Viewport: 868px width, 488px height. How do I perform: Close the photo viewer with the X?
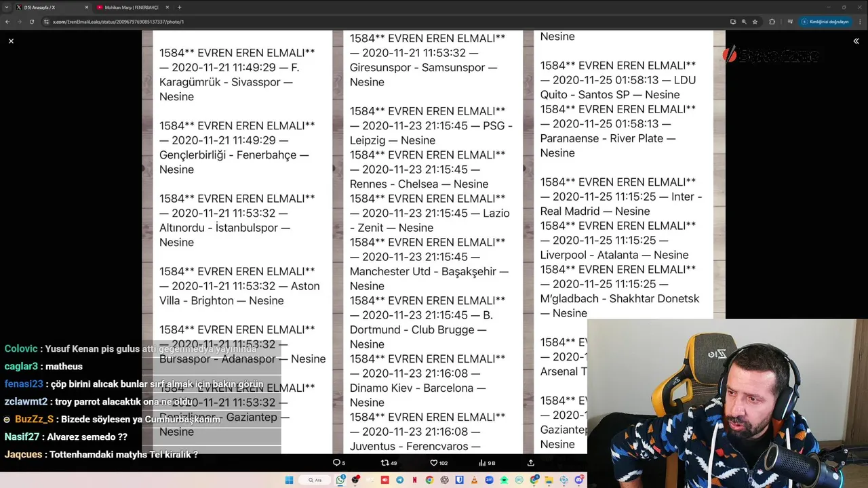[11, 41]
